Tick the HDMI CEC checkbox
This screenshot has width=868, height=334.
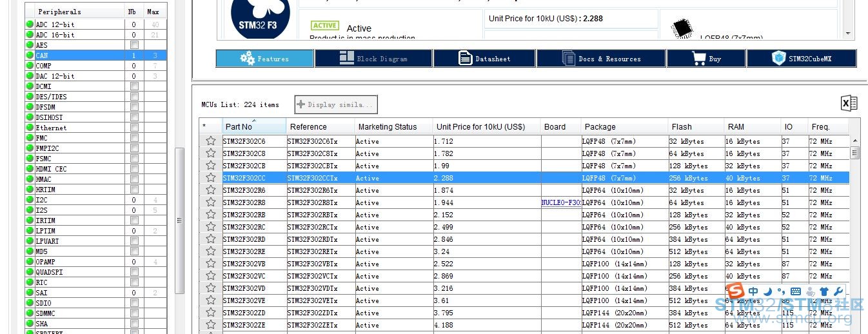click(x=134, y=169)
